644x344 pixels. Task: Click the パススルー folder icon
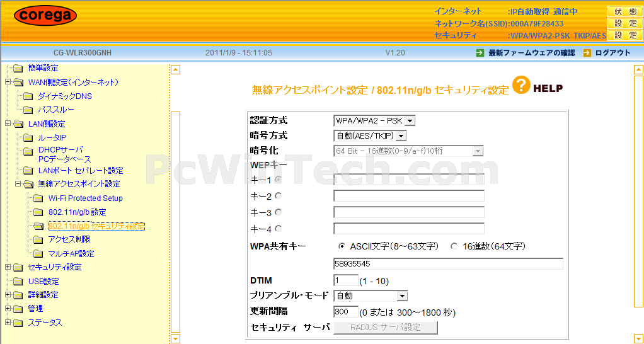pyautogui.click(x=28, y=110)
